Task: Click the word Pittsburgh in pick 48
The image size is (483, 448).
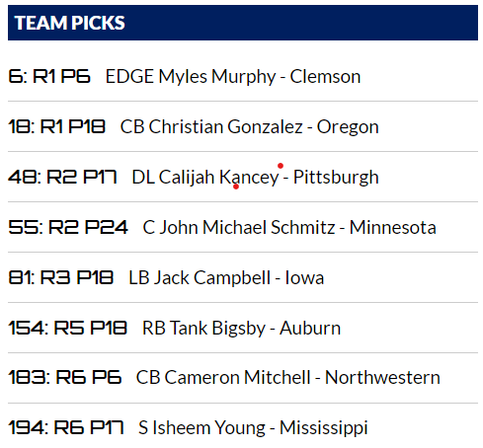Action: [x=336, y=178]
